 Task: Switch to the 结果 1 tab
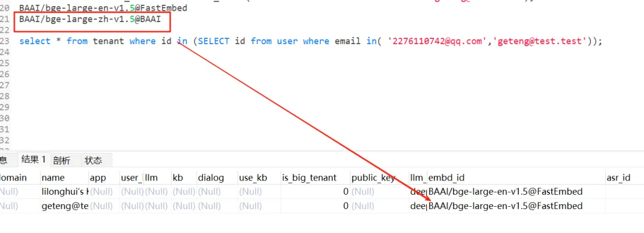[33, 160]
